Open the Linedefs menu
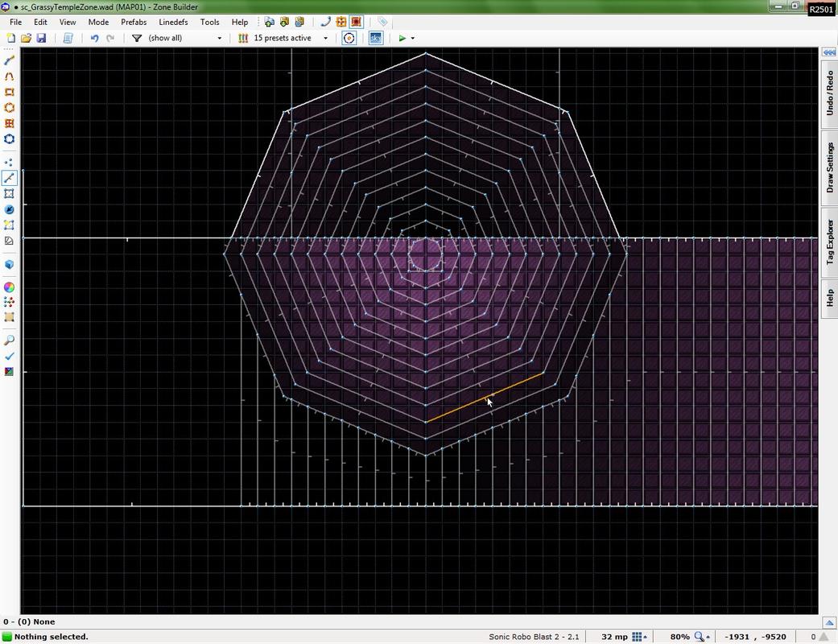Screen dimensions: 838x644 [x=173, y=22]
